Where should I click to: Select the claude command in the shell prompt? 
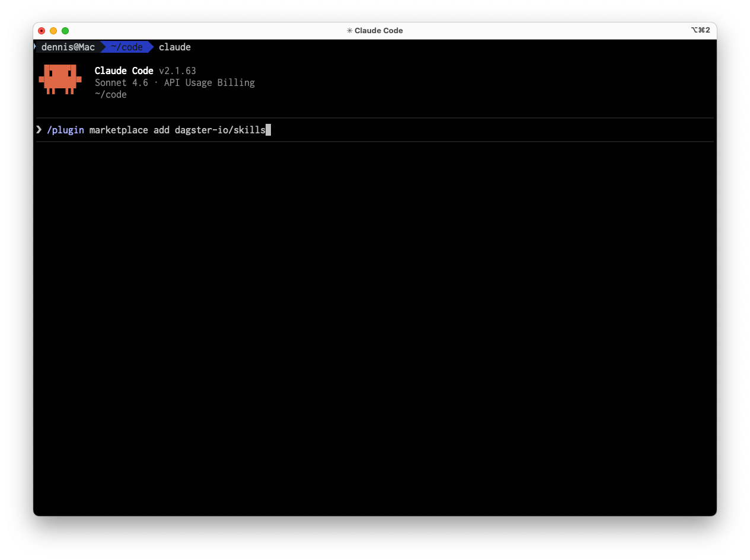click(174, 47)
